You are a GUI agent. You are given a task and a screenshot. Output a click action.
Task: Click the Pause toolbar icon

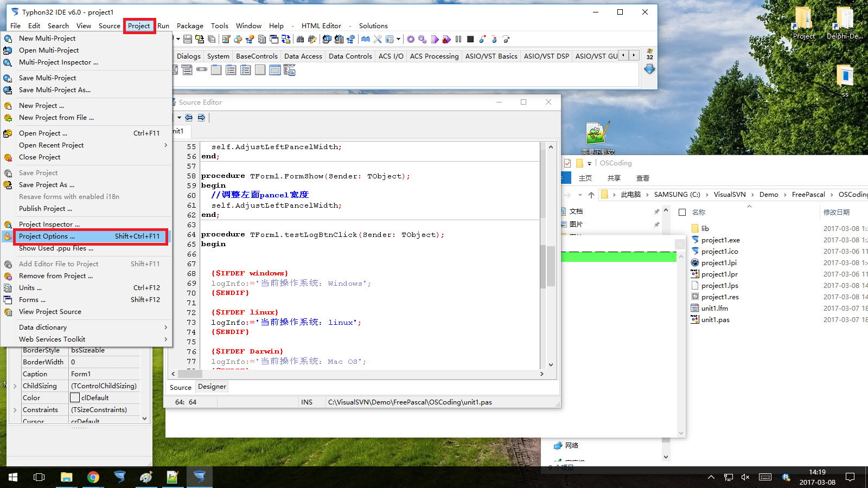(x=458, y=39)
